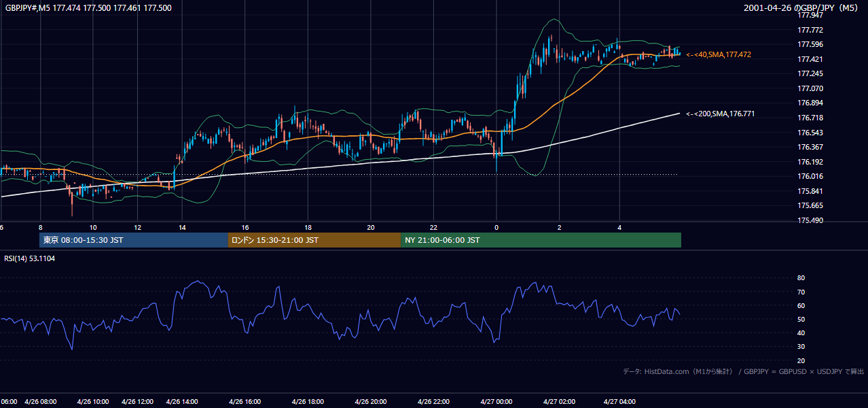The height and width of the screenshot is (408, 868).
Task: Click price axis label 176.894
Action: [810, 103]
